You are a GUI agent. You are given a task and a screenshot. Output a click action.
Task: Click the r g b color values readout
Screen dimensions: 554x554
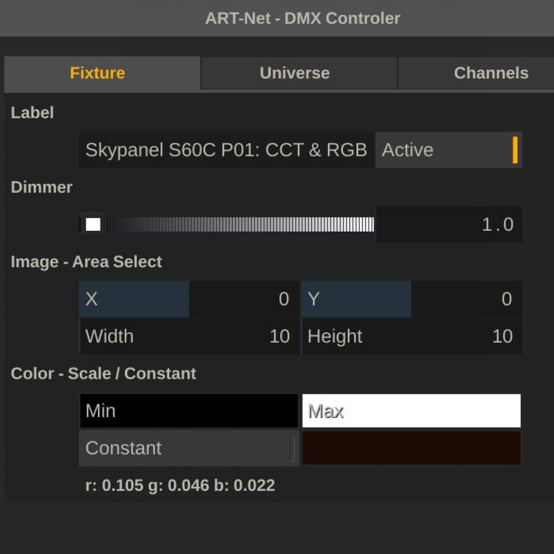pos(180,485)
